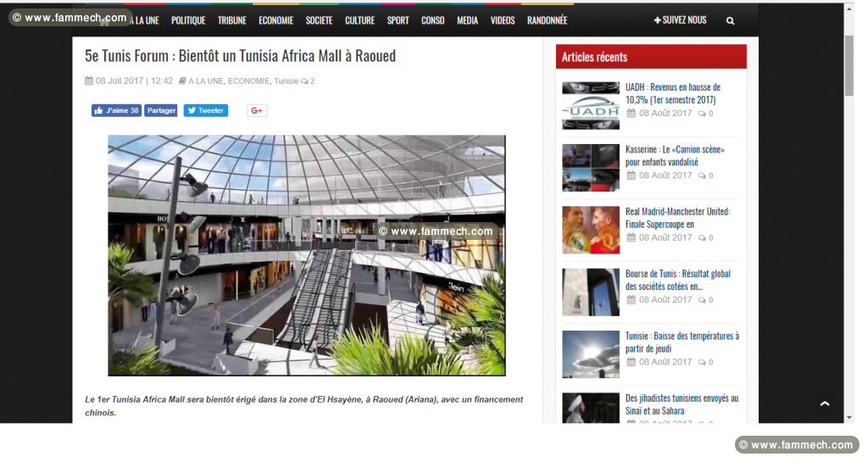The height and width of the screenshot is (462, 868).
Task: Open A LA UNE category link under title
Action: coord(206,81)
